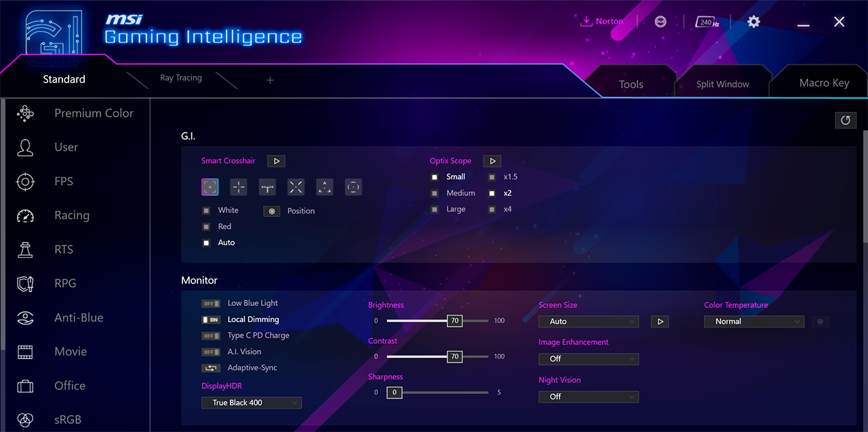Play the Optix Scope demo video
The width and height of the screenshot is (868, 432).
(x=492, y=161)
